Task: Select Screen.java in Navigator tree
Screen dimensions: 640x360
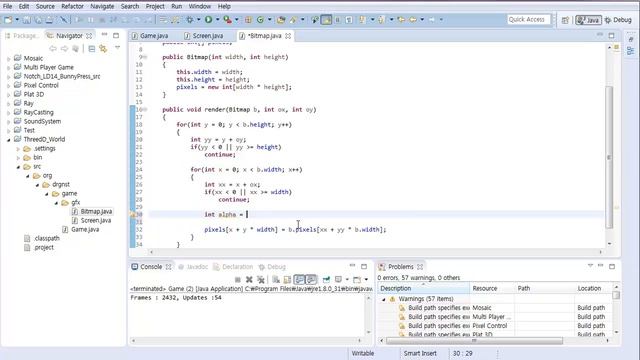Action: point(91,220)
